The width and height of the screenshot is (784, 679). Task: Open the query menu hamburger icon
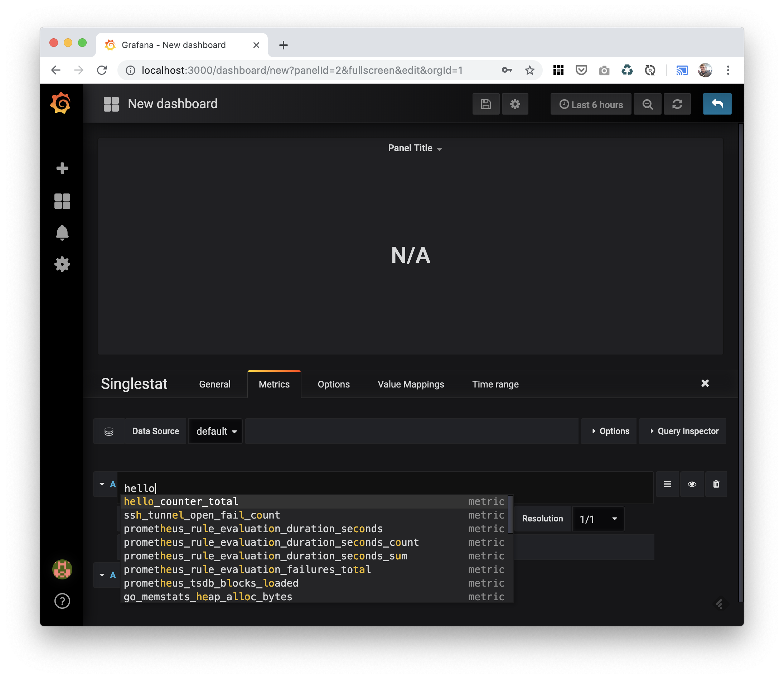[667, 484]
